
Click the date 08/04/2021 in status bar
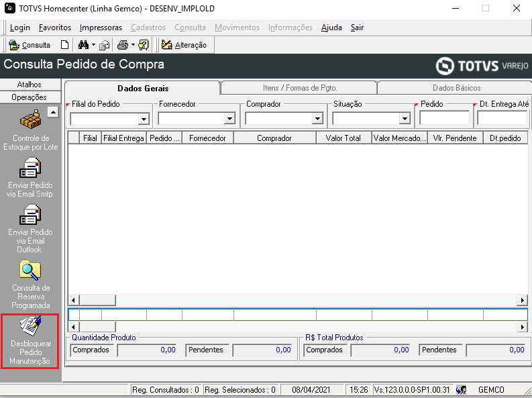point(311,390)
